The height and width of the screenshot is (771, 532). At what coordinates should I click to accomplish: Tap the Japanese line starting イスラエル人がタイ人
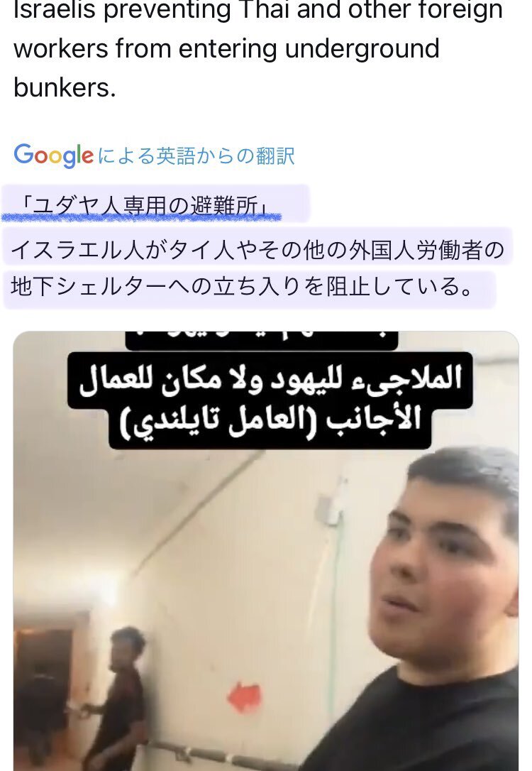coord(257,250)
